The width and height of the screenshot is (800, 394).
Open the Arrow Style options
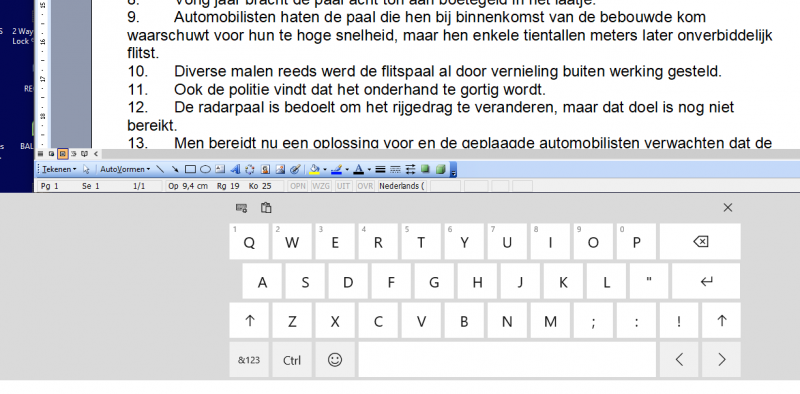pos(410,169)
